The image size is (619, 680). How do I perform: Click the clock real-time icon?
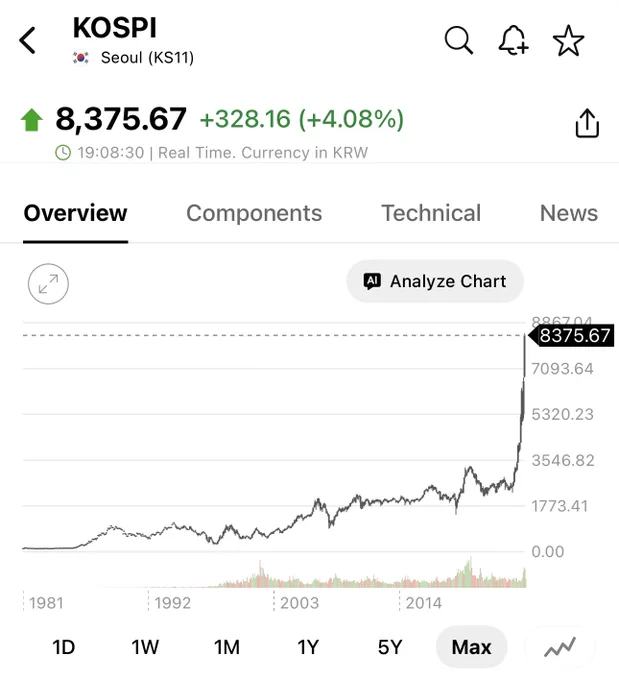(x=63, y=153)
